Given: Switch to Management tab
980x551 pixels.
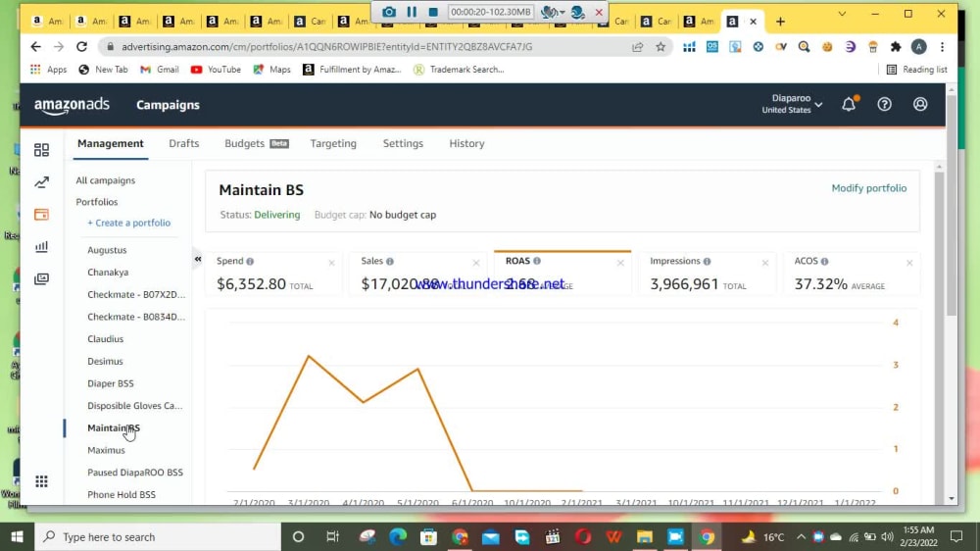Looking at the screenshot, I should (111, 143).
